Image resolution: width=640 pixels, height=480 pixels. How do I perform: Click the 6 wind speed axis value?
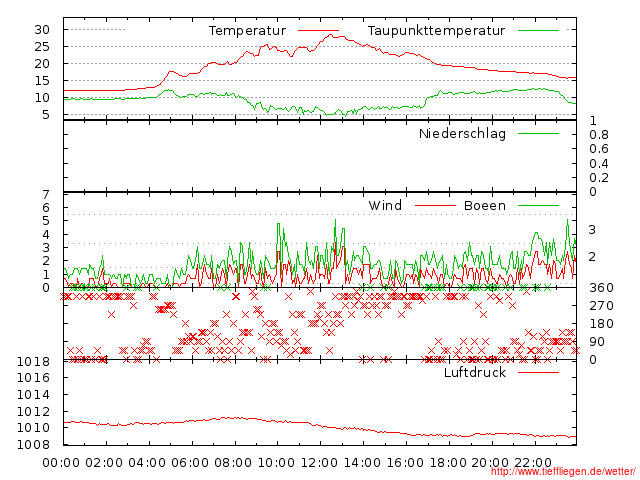click(x=46, y=208)
